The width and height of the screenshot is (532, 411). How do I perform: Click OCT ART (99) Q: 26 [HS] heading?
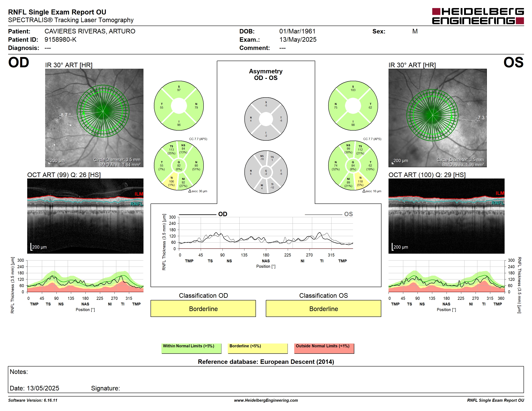(64, 175)
